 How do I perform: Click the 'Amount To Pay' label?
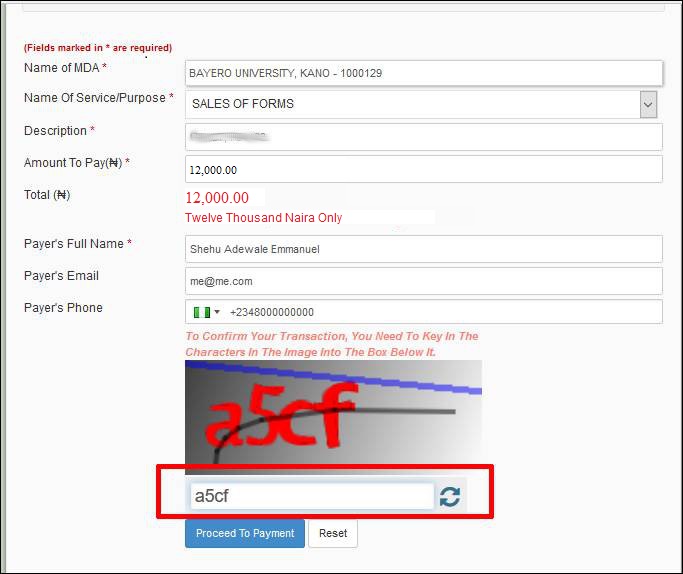click(x=77, y=163)
